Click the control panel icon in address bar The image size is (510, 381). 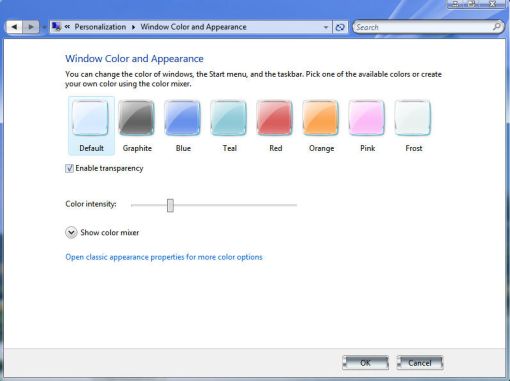click(57, 27)
